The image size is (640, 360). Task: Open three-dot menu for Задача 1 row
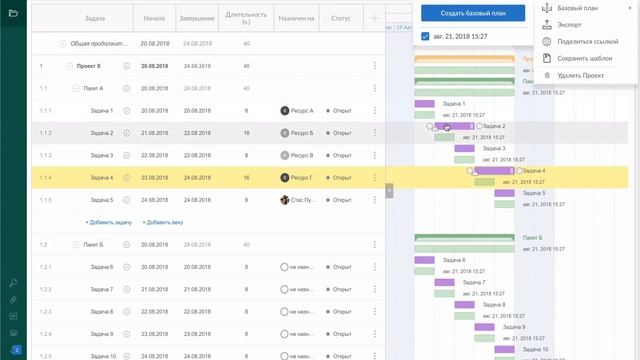coord(375,111)
